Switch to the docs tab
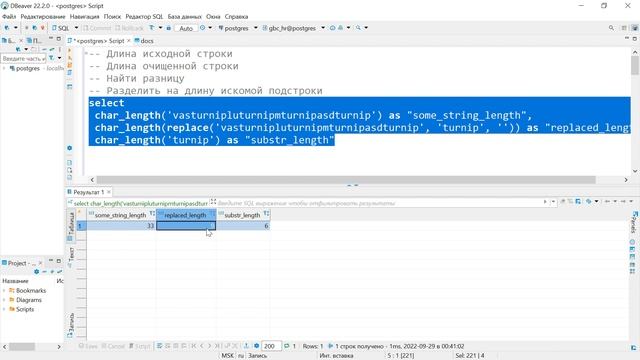 (144, 41)
